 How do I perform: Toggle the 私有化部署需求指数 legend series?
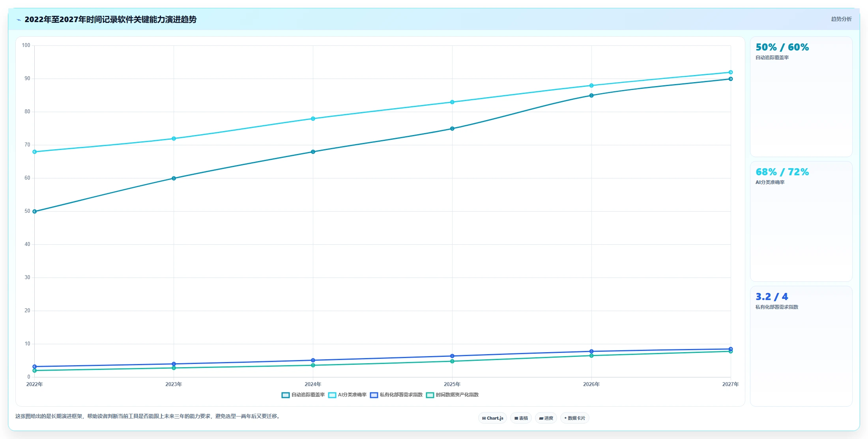[x=396, y=395]
